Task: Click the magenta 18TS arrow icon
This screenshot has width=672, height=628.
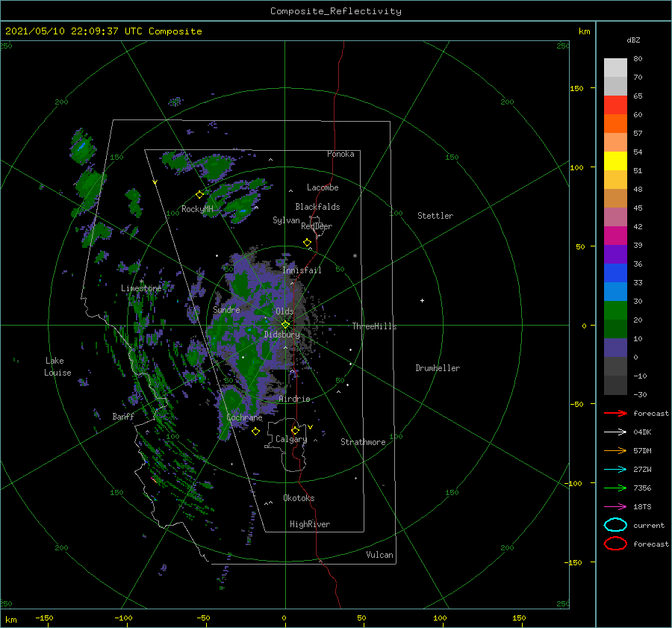Action: tap(615, 507)
